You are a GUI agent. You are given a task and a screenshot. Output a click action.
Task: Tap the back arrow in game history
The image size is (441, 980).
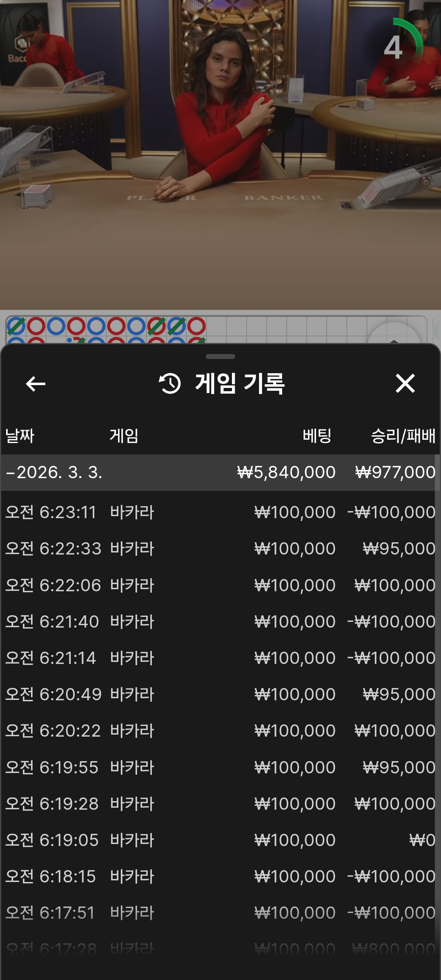pos(36,384)
